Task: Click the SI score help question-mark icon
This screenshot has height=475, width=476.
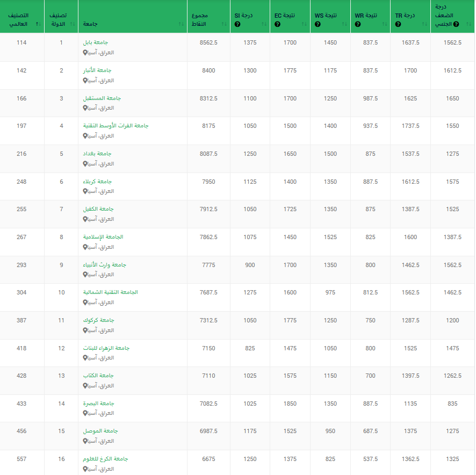Action: point(237,24)
